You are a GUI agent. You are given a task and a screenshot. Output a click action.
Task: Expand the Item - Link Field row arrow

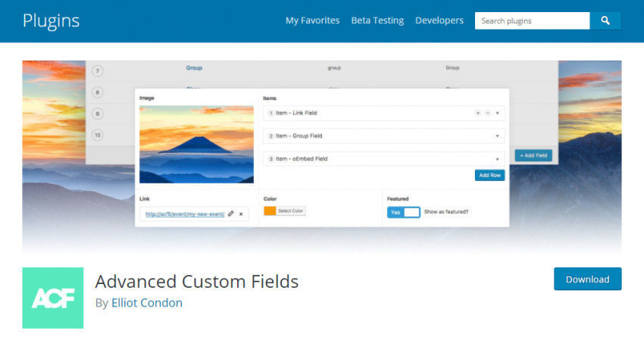[498, 113]
